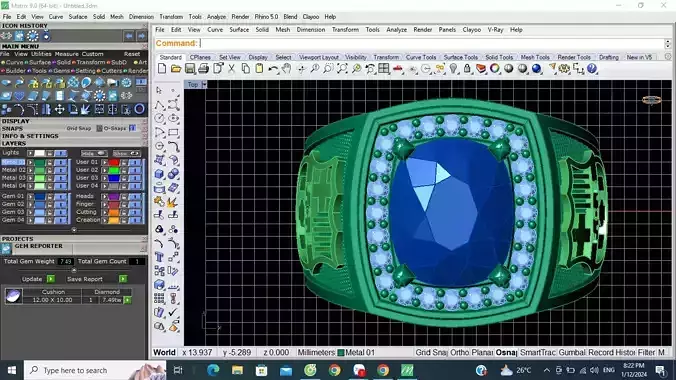
Task: Open the Options gear icon
Action: pyautogui.click(x=564, y=69)
